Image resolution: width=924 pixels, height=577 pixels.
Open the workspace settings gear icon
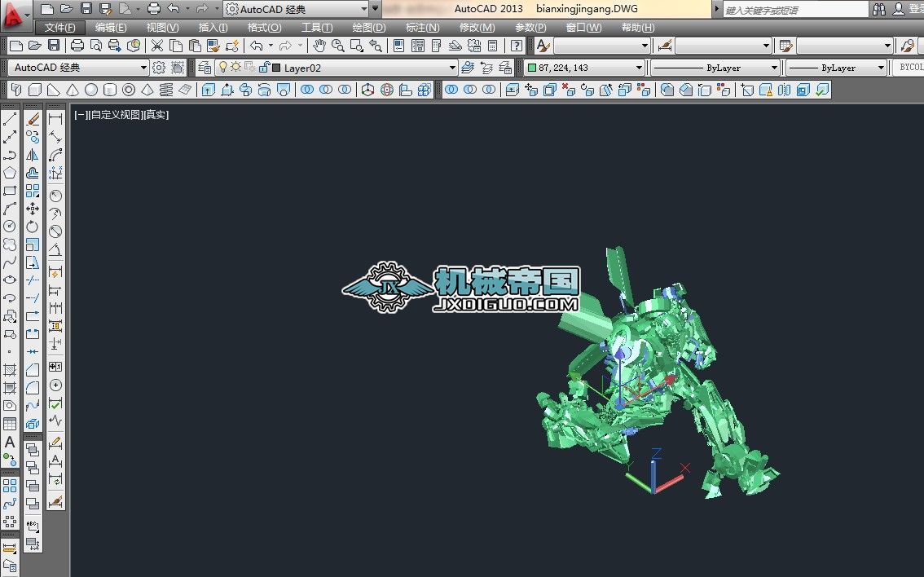point(159,68)
